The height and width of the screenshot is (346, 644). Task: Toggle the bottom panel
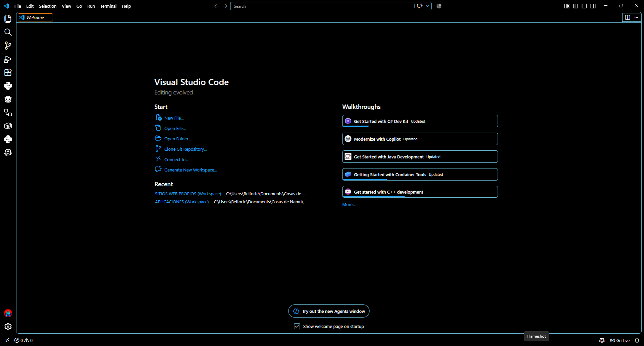coord(584,6)
